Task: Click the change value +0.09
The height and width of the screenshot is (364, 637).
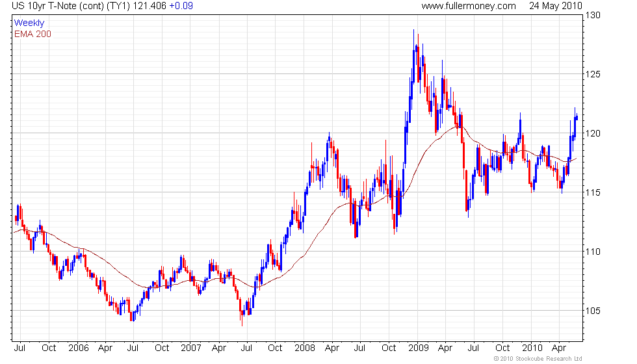Action: pos(181,6)
